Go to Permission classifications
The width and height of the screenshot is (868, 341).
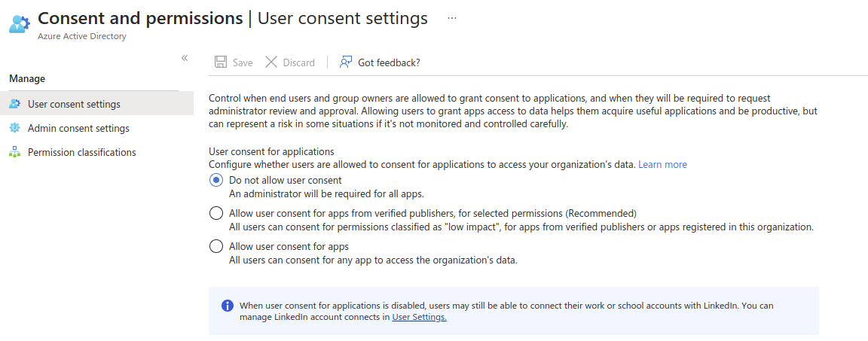click(x=81, y=152)
